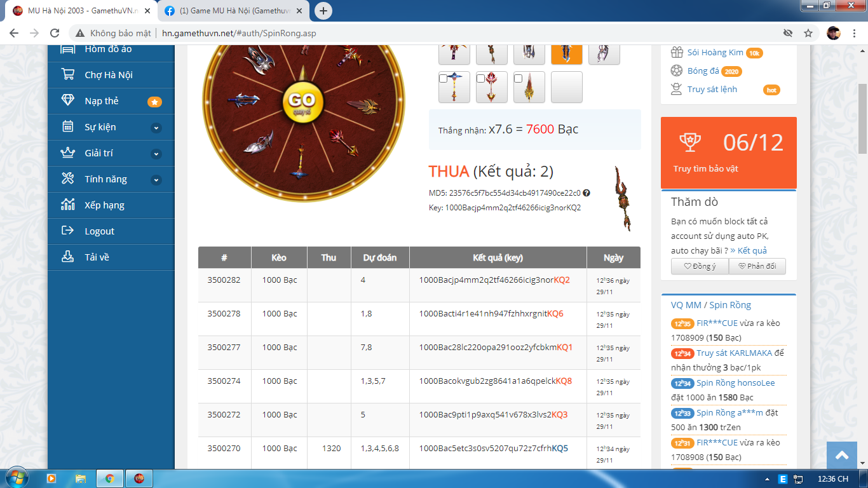The width and height of the screenshot is (868, 488).
Task: Tick the blue-headed staff checkbox
Action: (x=444, y=79)
